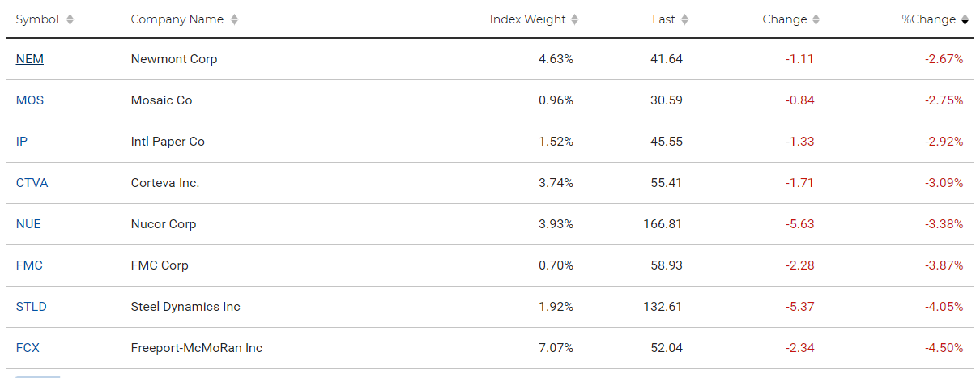This screenshot has width=980, height=378.
Task: Sort by Last price arrow icon
Action: coord(684,20)
